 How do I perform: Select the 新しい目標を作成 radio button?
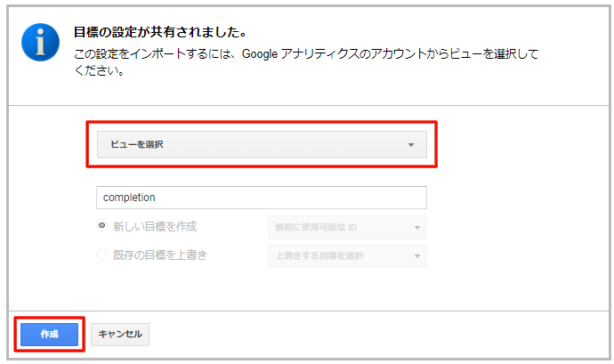point(101,226)
